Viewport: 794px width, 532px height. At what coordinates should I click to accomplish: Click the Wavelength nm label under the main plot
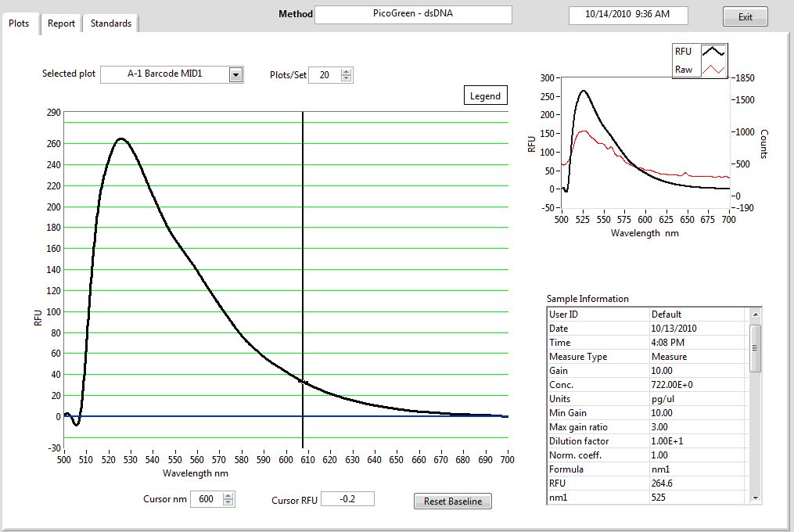point(196,473)
